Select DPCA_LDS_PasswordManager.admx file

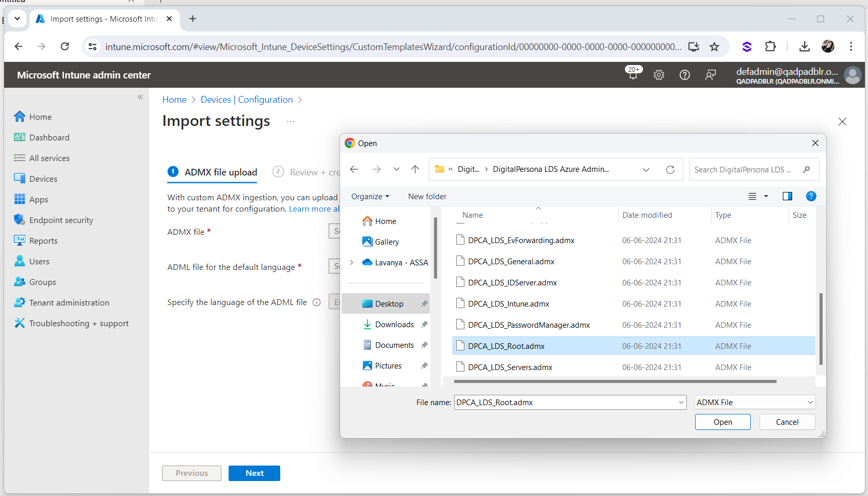[x=634, y=325]
